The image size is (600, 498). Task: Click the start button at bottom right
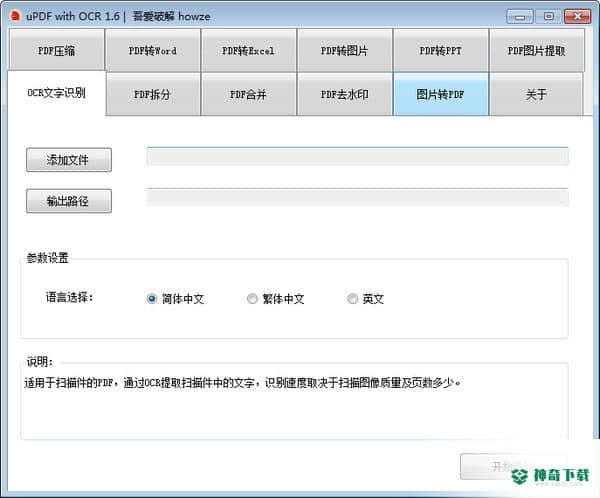pos(513,466)
